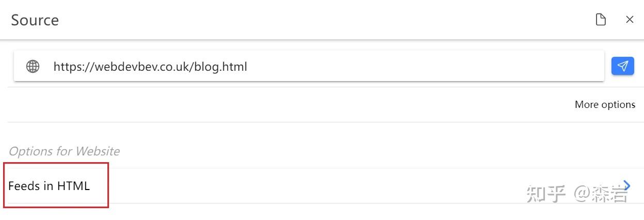Click empty space right of the URL text

[423, 66]
